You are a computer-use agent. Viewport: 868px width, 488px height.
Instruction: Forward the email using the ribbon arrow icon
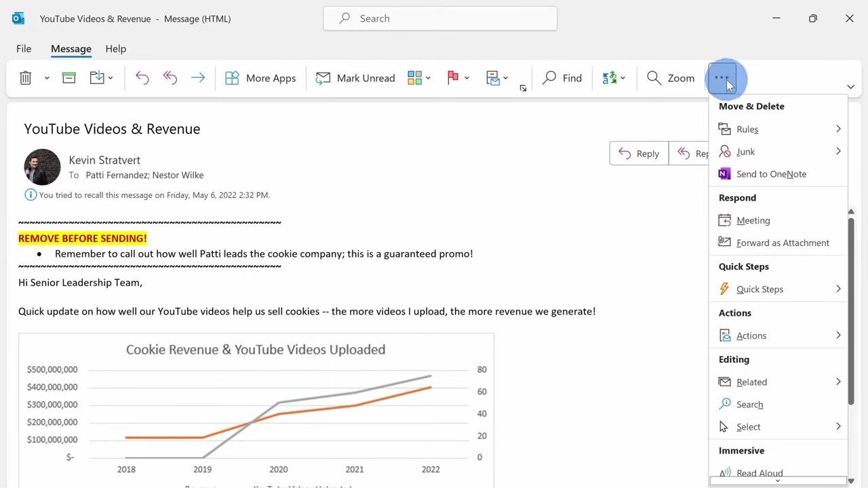[197, 78]
